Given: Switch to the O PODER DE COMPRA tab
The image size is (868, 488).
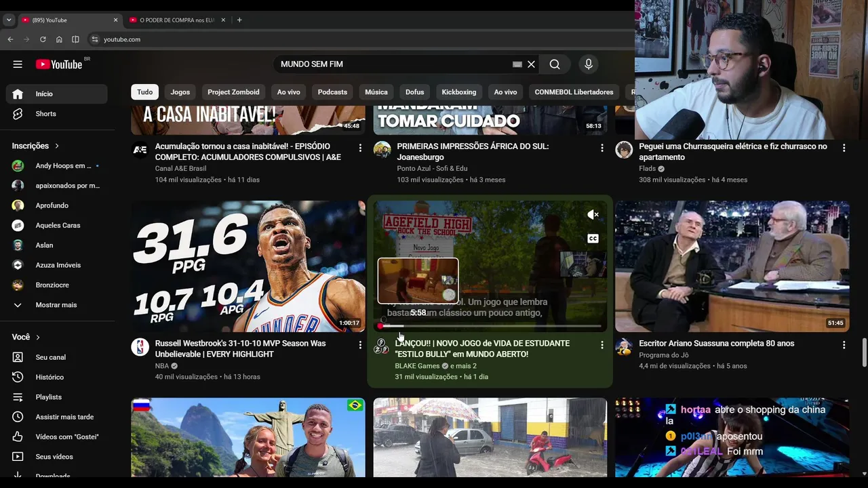Looking at the screenshot, I should click(x=177, y=20).
